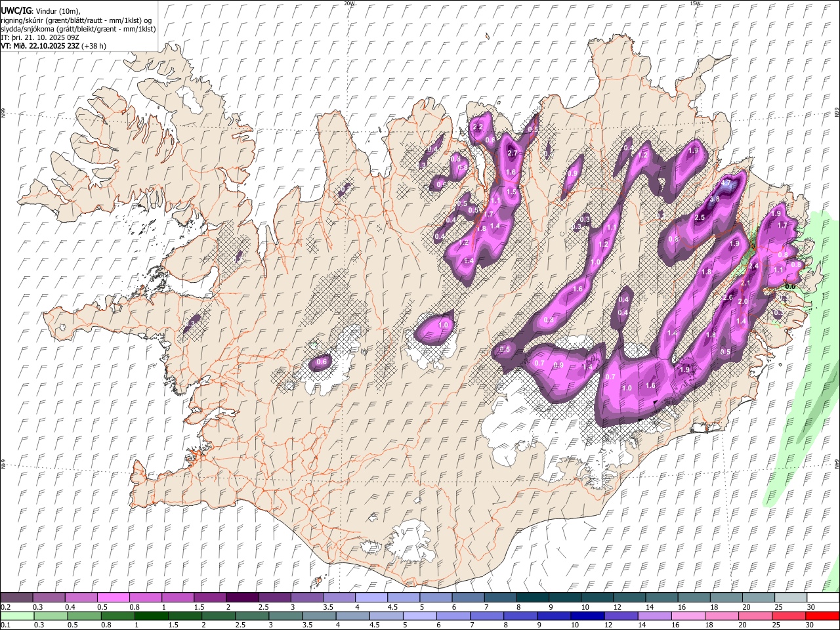
Task: Pick the lower legend swatch between 8 and 9
Action: (520, 616)
